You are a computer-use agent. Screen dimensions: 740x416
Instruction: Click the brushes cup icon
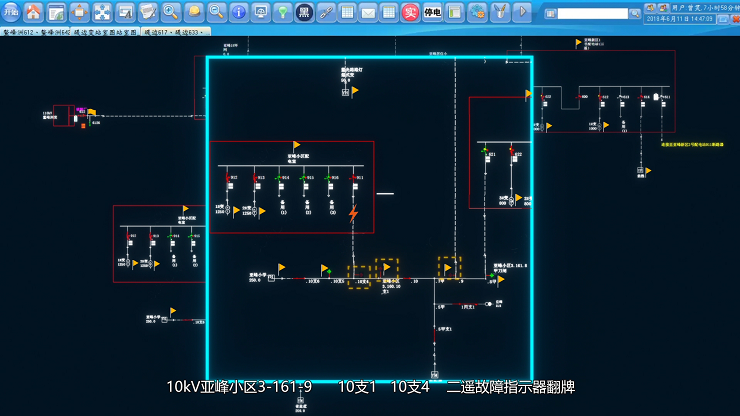tap(500, 12)
